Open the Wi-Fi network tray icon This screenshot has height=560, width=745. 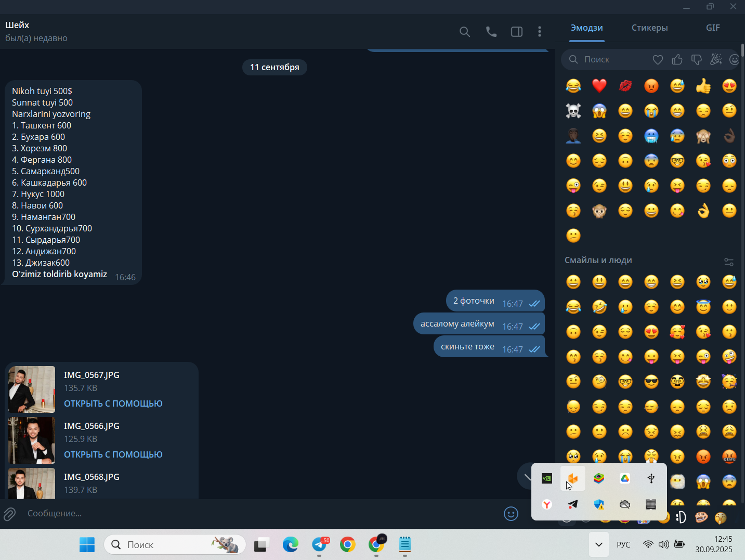[x=648, y=544]
